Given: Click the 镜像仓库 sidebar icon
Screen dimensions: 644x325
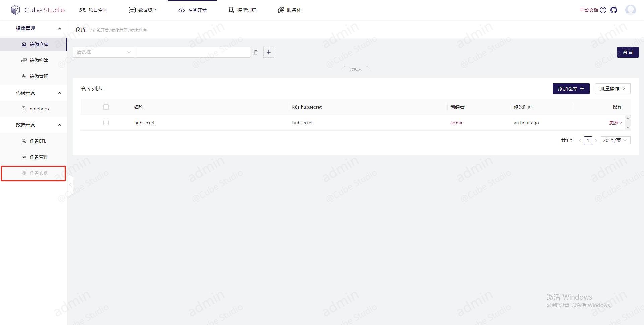Looking at the screenshot, I should 24,44.
